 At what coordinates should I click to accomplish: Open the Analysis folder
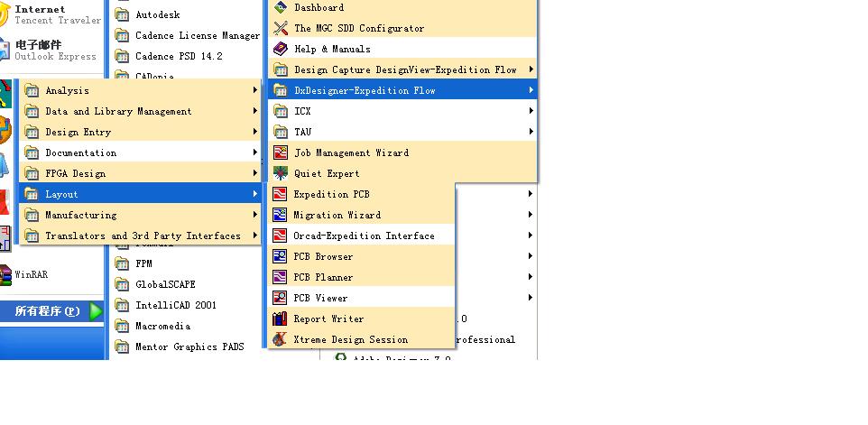pyautogui.click(x=140, y=90)
